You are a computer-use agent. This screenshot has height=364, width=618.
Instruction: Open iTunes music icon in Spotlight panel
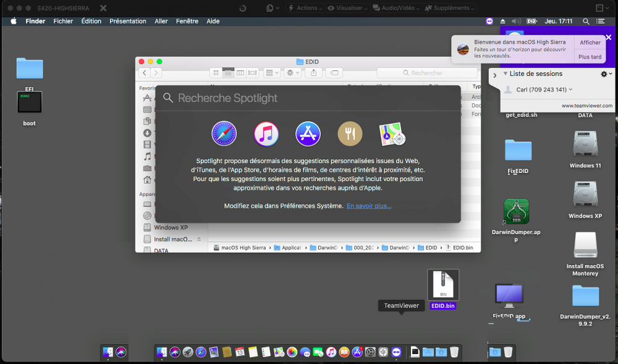pyautogui.click(x=266, y=133)
